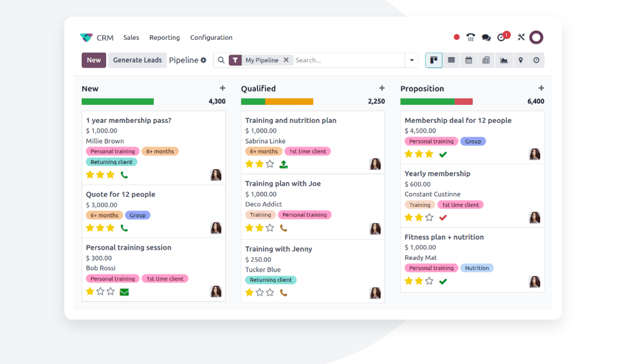This screenshot has width=638, height=364.
Task: Open Pipeline settings gear
Action: coord(203,60)
